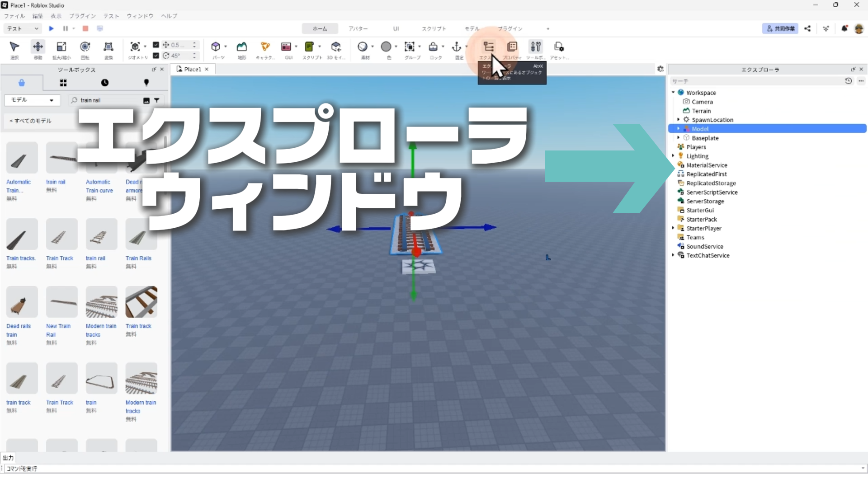
Task: Click the Anchor tool icon
Action: click(457, 47)
